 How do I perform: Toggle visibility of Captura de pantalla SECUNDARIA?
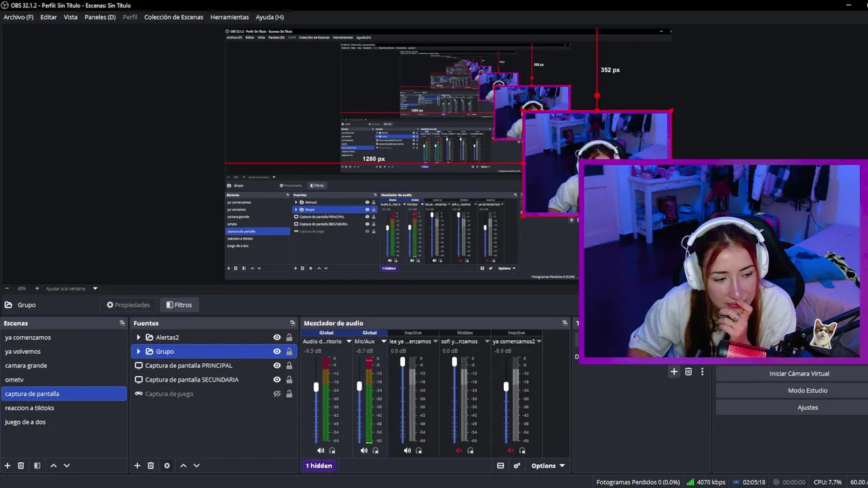point(277,380)
